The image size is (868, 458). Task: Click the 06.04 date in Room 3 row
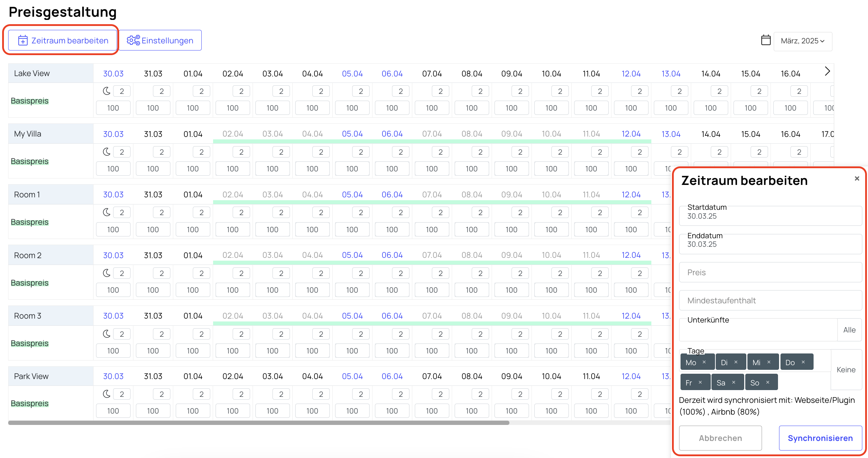[392, 316]
